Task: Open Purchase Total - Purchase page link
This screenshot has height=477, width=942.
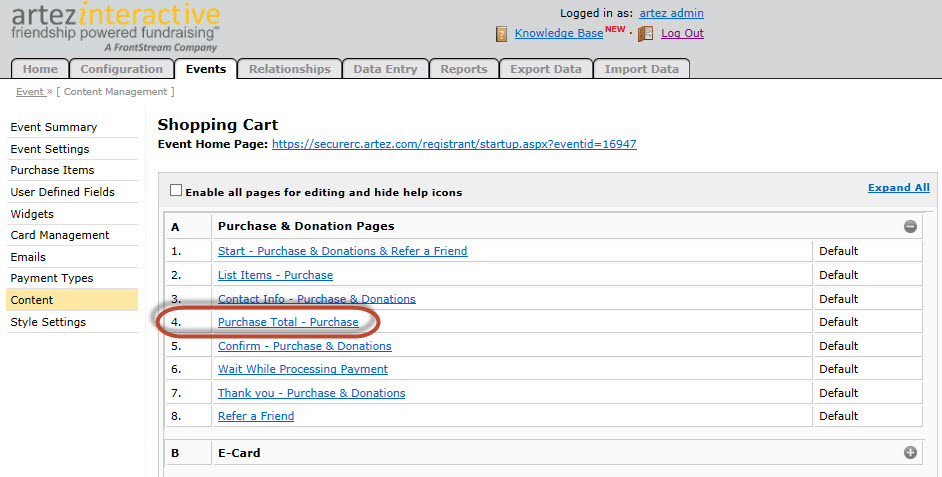Action: pos(288,322)
